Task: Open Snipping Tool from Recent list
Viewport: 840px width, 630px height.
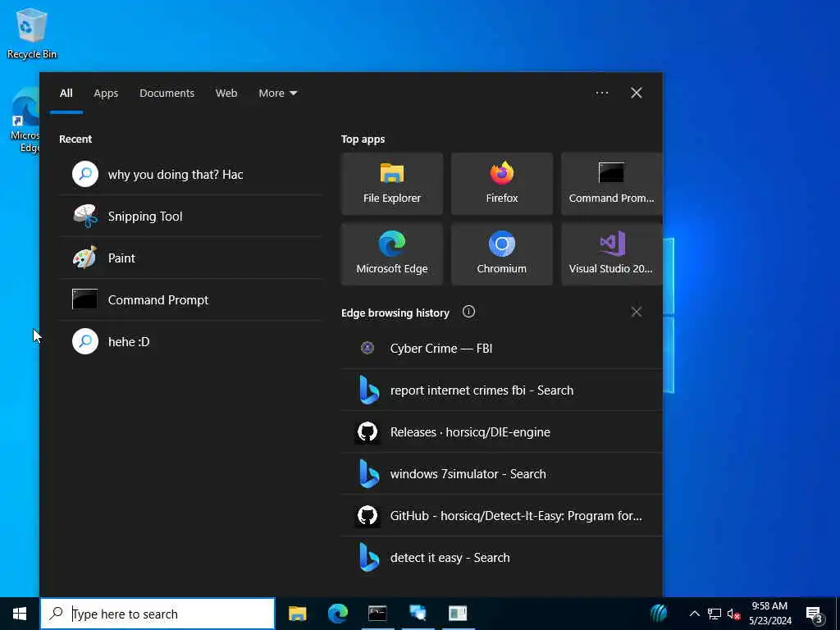Action: [x=190, y=216]
